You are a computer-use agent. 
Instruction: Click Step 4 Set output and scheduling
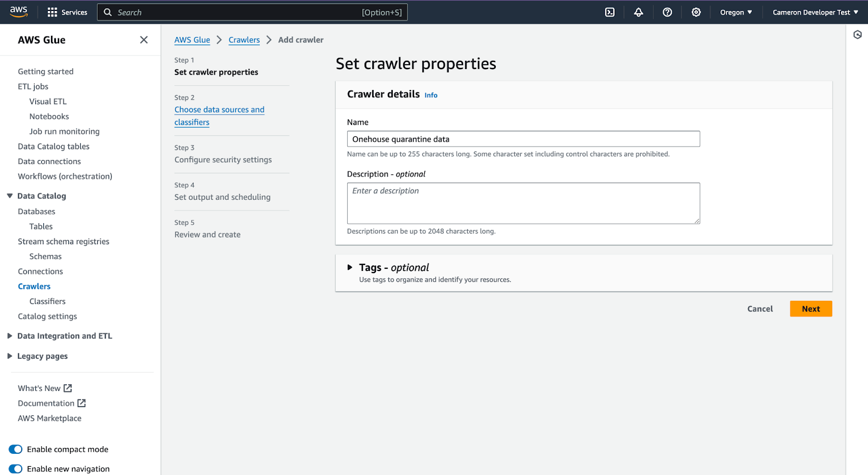tap(222, 197)
